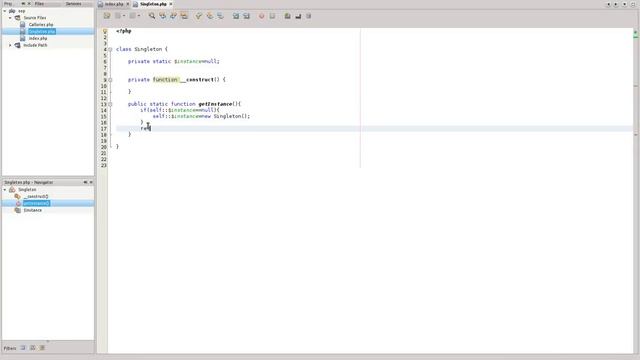The width and height of the screenshot is (640, 360).
Task: Click line number 22 in gutter
Action: (104, 159)
